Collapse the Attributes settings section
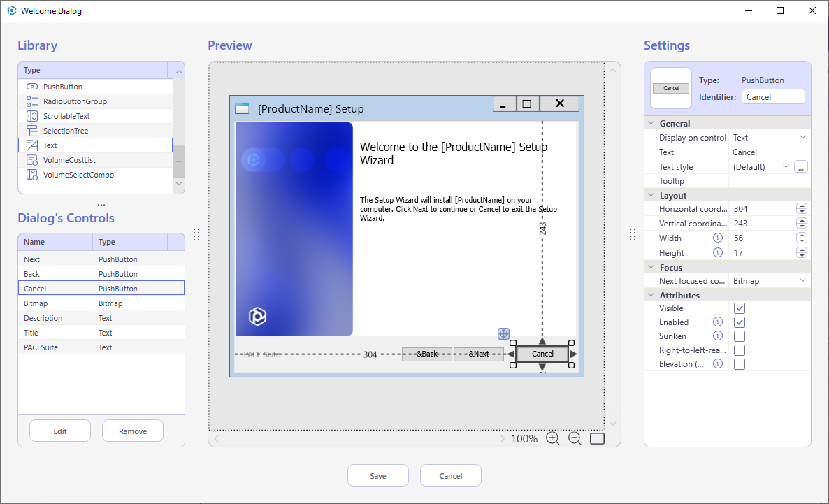Image resolution: width=829 pixels, height=504 pixels. coord(651,295)
